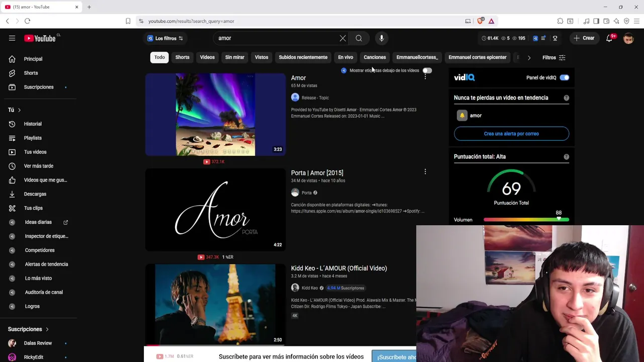Toggle Mostrar etiquetas debajo de los vídeos
644x362 pixels.
427,70
